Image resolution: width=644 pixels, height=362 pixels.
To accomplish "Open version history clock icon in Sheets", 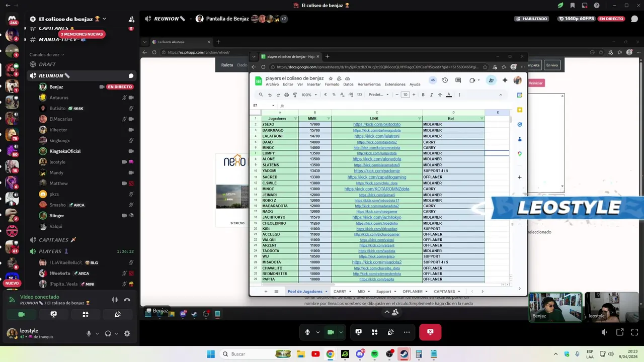I will click(445, 80).
